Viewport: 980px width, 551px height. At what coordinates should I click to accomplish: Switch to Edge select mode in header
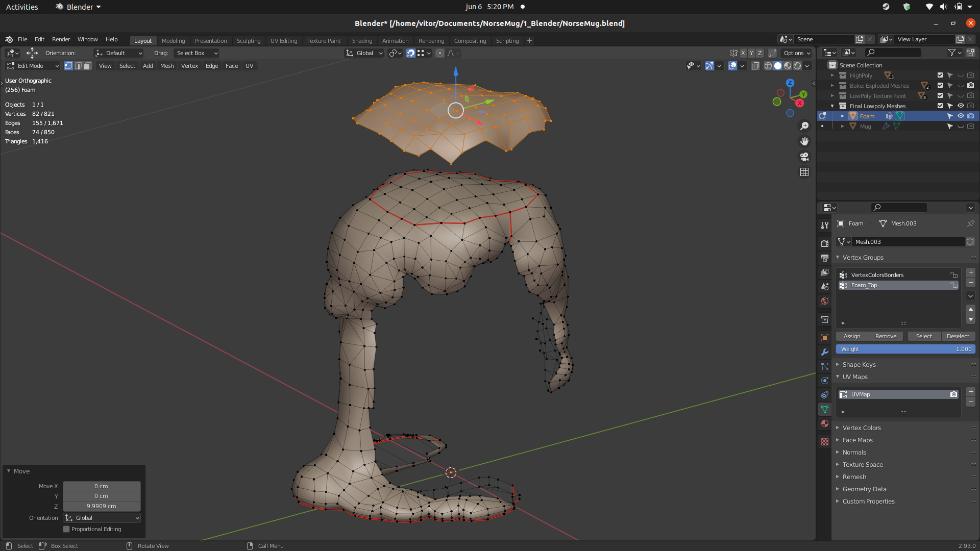tap(78, 66)
